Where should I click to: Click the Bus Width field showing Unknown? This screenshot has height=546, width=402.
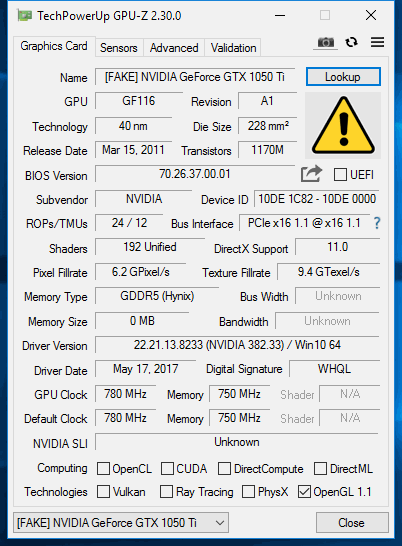[338, 296]
